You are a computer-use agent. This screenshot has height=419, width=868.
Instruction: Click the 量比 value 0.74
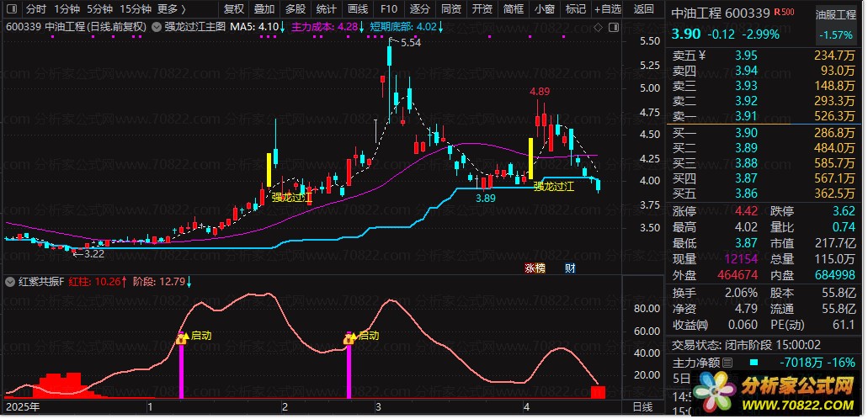(844, 227)
